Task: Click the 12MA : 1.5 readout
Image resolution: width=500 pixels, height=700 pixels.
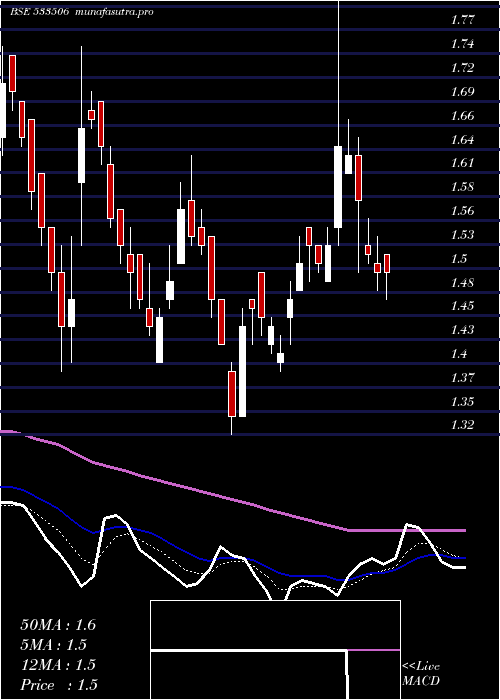Action: (58, 665)
